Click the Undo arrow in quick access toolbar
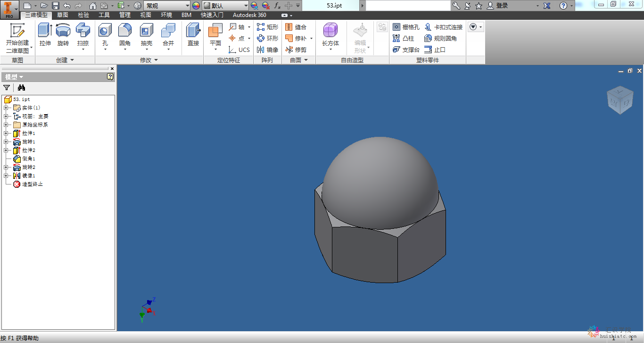The image size is (644, 343). [x=67, y=6]
